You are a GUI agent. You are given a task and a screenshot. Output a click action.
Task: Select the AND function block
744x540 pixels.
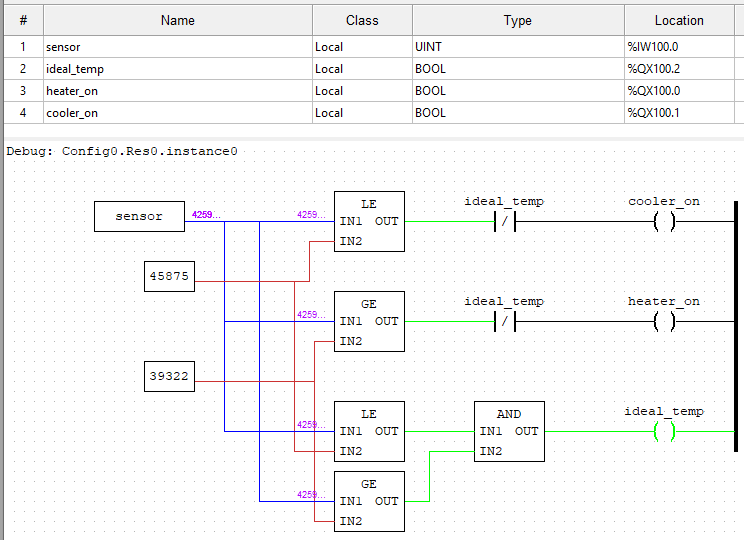tap(509, 431)
